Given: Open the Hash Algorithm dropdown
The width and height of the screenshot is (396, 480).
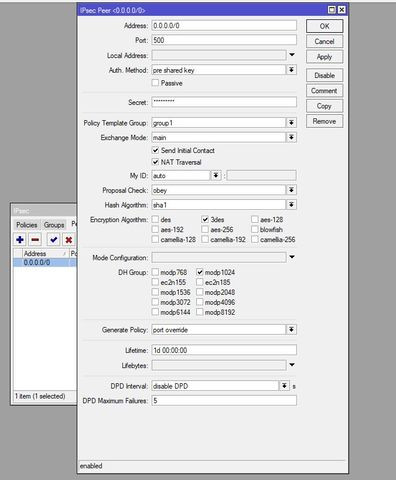Looking at the screenshot, I should [x=291, y=205].
